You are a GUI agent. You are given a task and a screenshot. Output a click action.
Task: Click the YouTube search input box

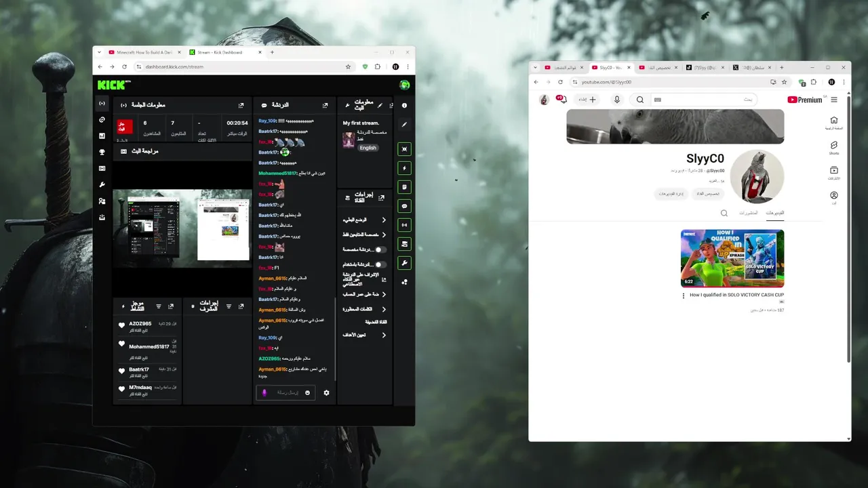point(703,100)
